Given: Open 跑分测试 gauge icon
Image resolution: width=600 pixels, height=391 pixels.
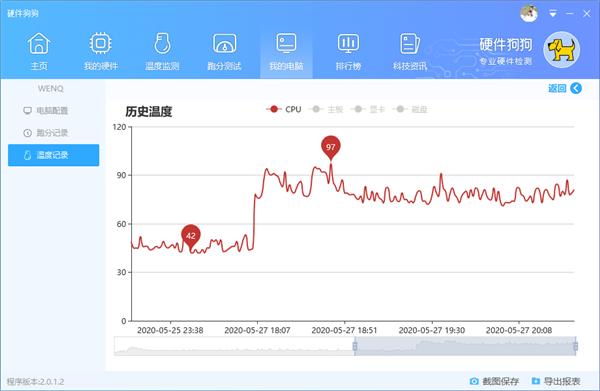Looking at the screenshot, I should 225,43.
